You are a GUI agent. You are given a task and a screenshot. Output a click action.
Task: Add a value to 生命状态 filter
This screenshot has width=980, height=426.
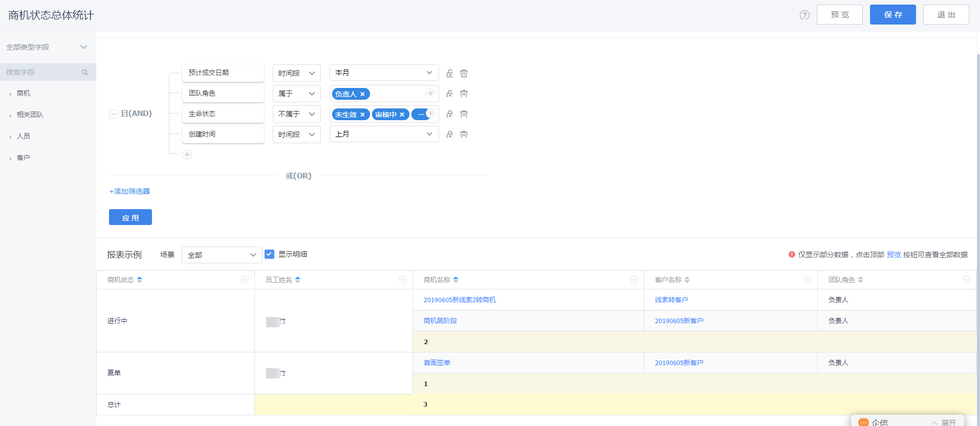coord(430,113)
